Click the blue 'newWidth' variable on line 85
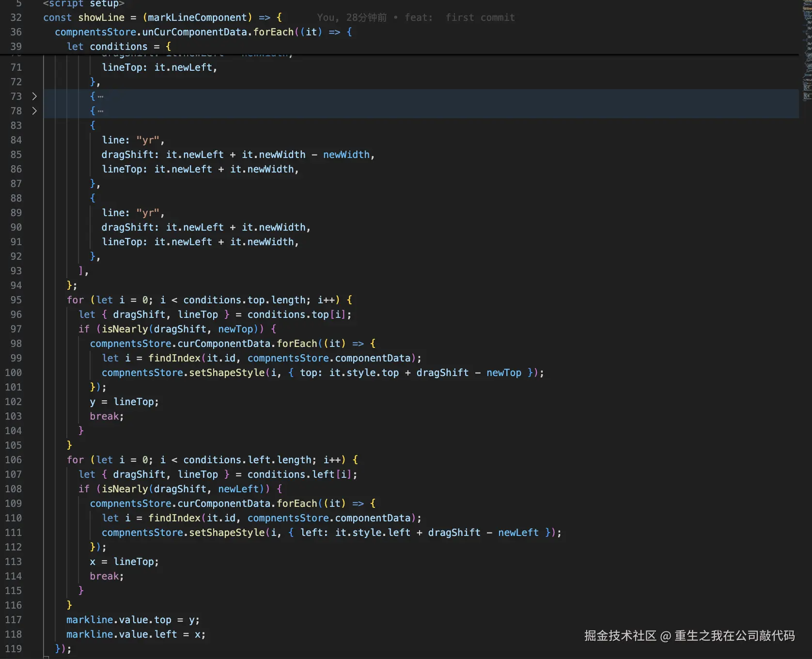This screenshot has width=812, height=659. (346, 155)
